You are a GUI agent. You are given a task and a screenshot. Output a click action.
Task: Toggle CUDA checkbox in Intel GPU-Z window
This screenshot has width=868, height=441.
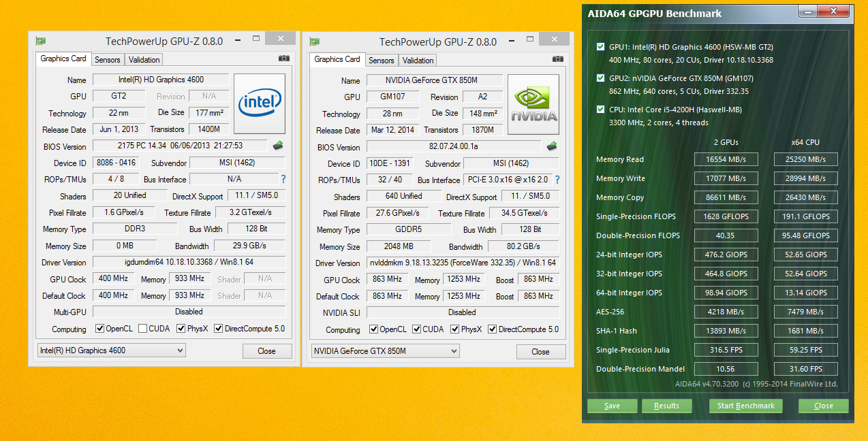[142, 329]
